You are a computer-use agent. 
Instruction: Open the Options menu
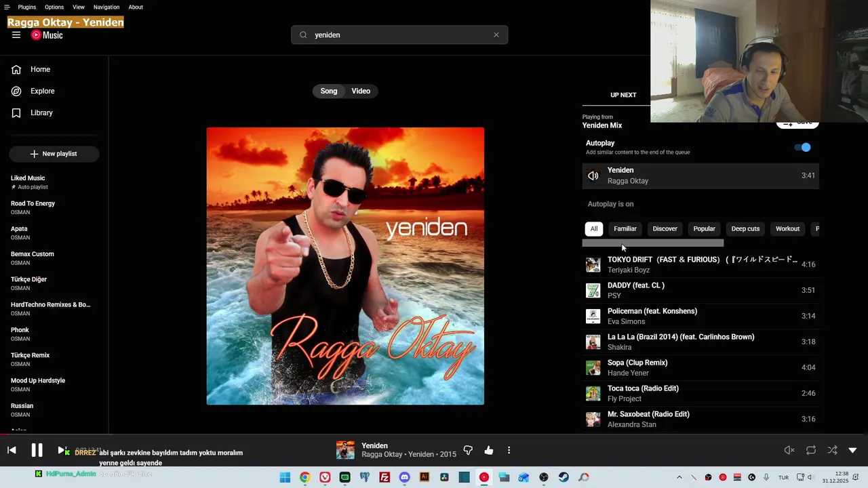tap(54, 7)
